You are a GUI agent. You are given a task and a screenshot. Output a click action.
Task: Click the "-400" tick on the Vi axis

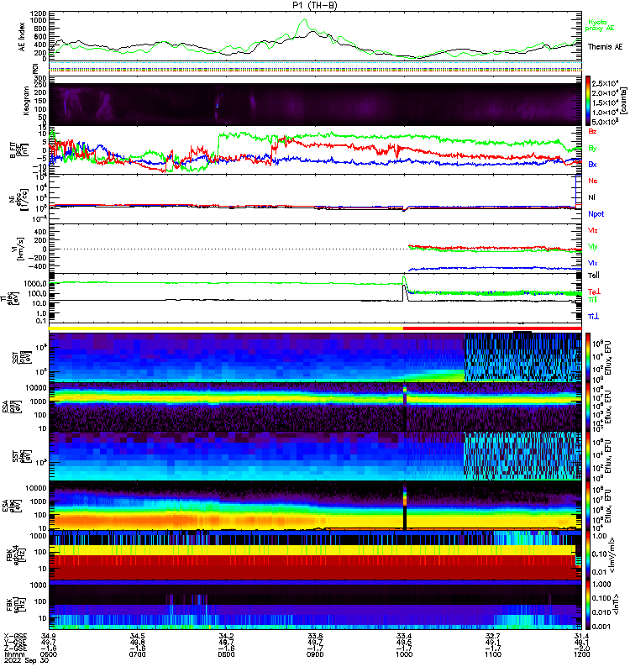pyautogui.click(x=39, y=266)
